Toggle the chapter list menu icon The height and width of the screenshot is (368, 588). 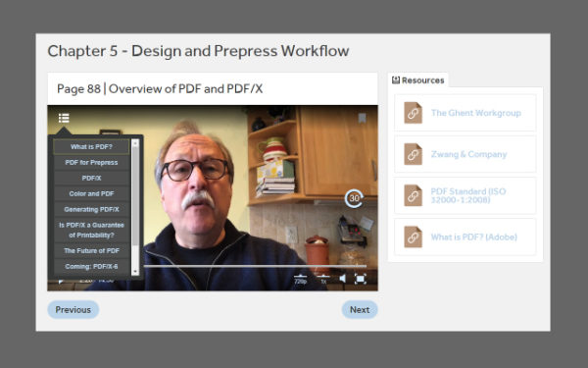pyautogui.click(x=64, y=118)
